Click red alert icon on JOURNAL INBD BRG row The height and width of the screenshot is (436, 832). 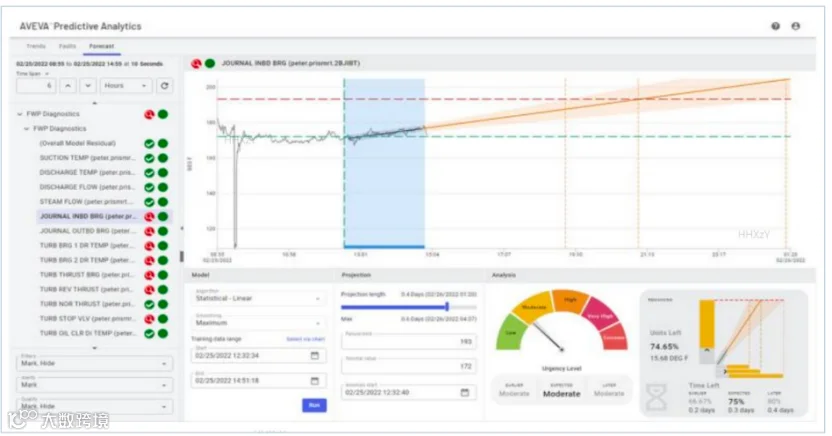point(150,216)
